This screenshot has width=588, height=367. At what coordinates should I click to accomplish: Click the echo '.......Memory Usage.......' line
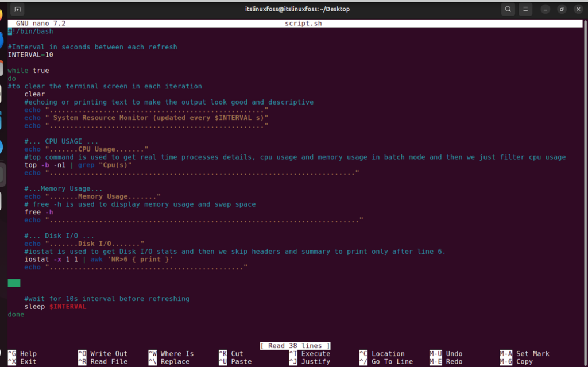(92, 196)
